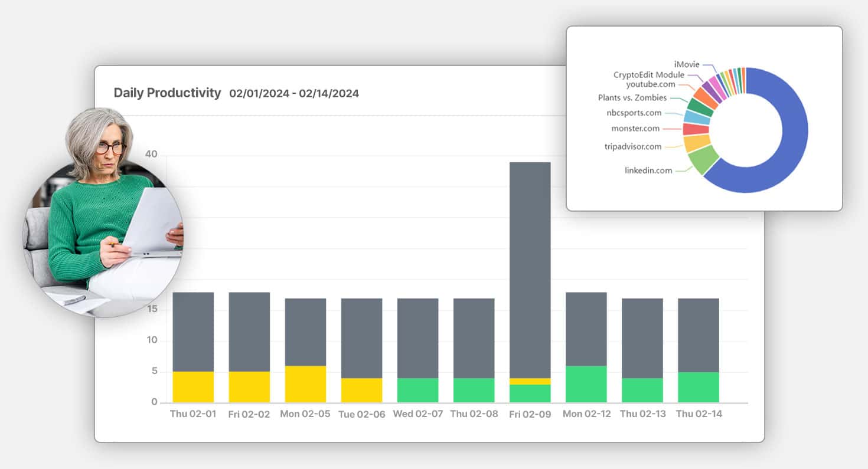Select the thin yellow segment on Fri 02-09
The width and height of the screenshot is (868, 469).
click(530, 381)
